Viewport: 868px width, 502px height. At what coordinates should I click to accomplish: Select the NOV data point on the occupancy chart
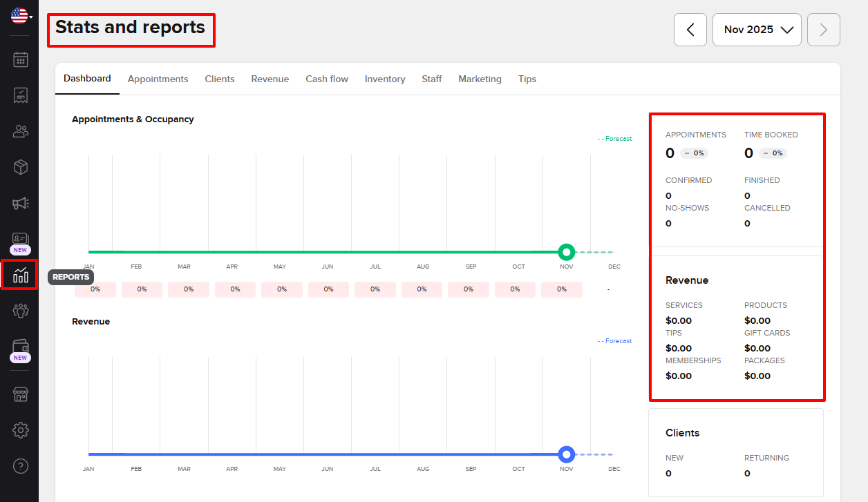566,252
